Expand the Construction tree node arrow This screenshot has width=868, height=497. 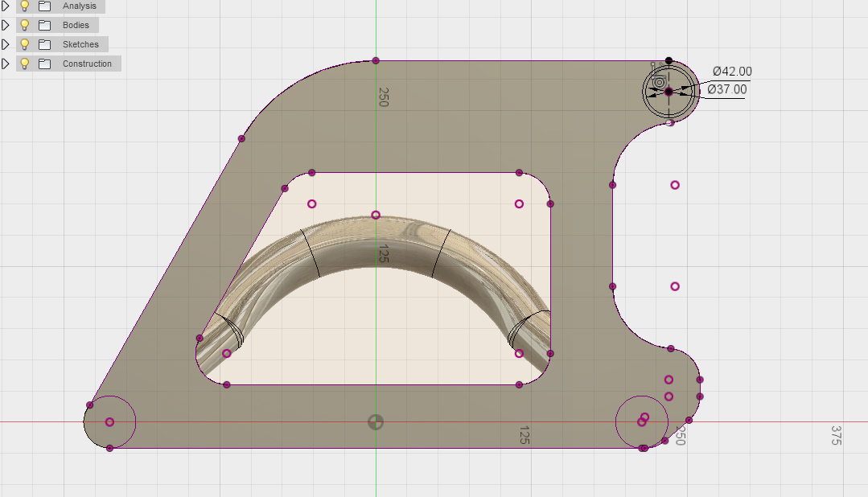click(x=6, y=64)
